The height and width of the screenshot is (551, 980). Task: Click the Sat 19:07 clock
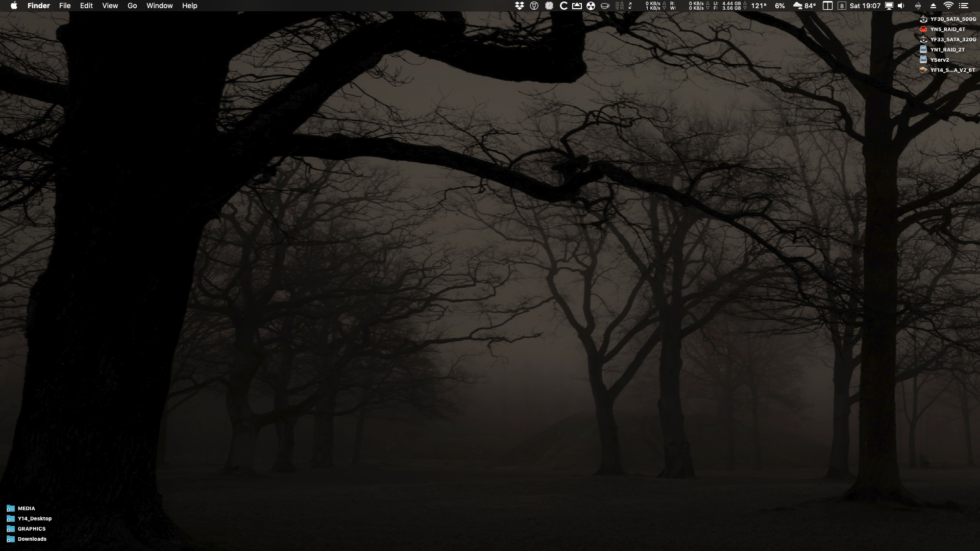865,6
